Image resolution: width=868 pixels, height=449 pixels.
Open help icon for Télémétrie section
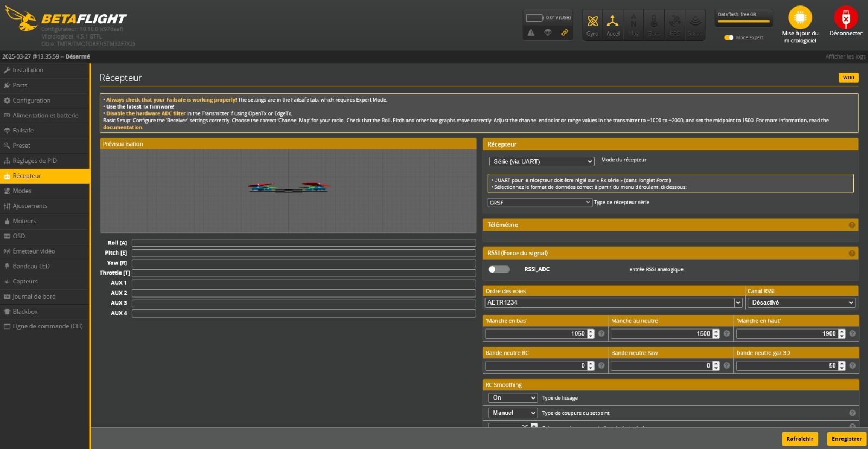852,225
